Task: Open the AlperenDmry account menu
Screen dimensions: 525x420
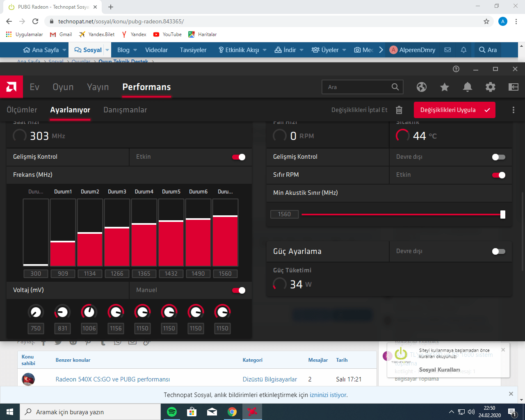Action: tap(413, 50)
